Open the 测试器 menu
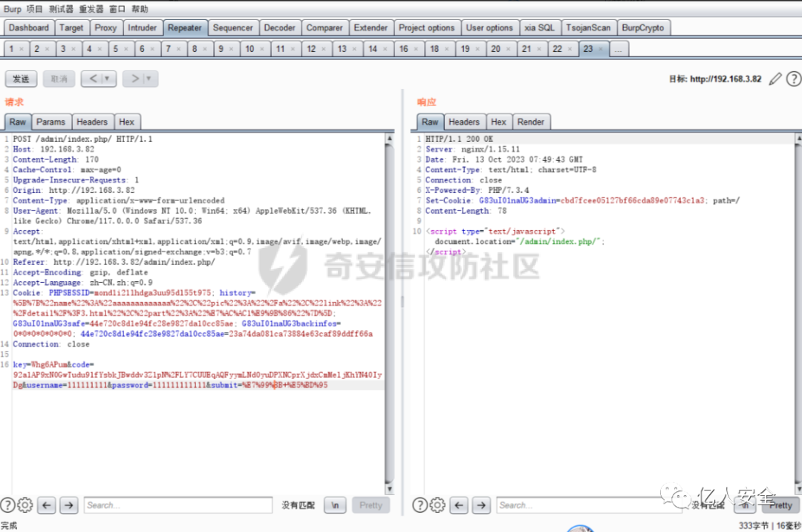 click(61, 9)
